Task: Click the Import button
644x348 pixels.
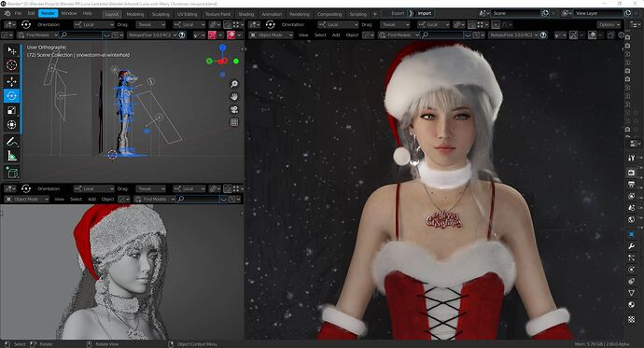Action: 425,14
